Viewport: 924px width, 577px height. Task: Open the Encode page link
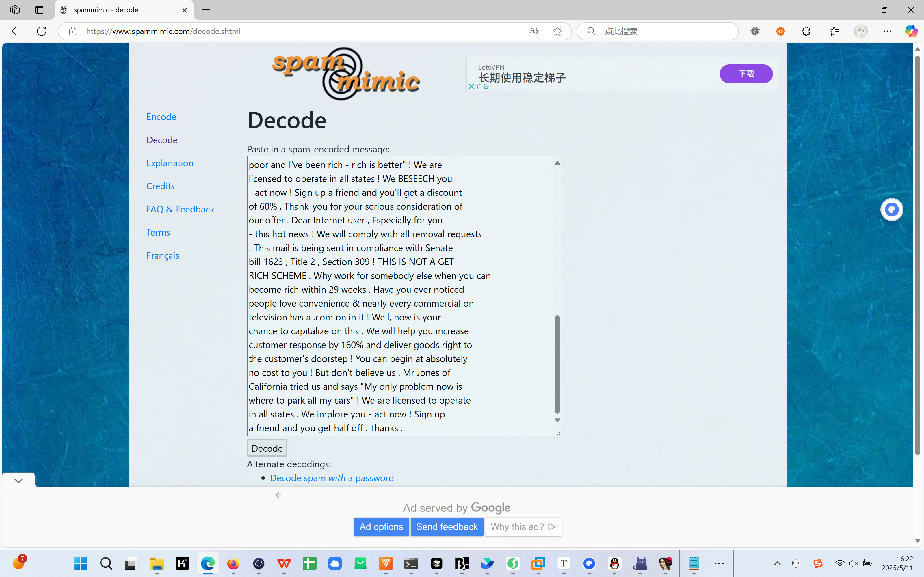click(x=161, y=117)
